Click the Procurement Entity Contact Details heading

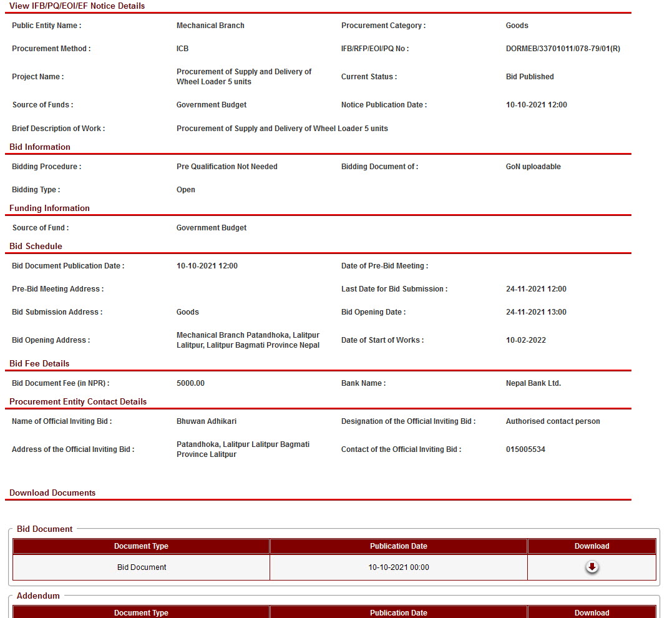tap(78, 401)
